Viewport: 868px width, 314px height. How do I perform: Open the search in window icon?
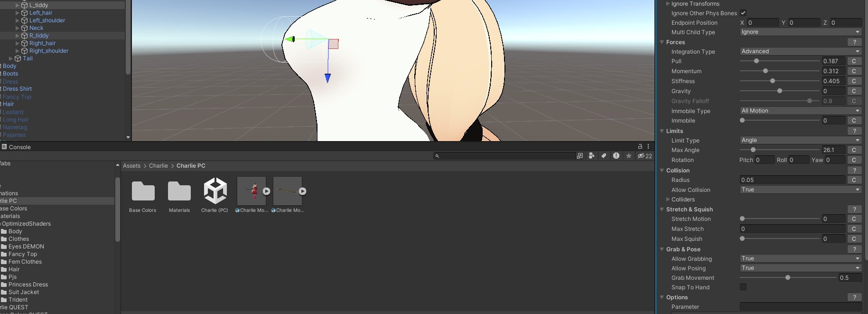[x=580, y=156]
